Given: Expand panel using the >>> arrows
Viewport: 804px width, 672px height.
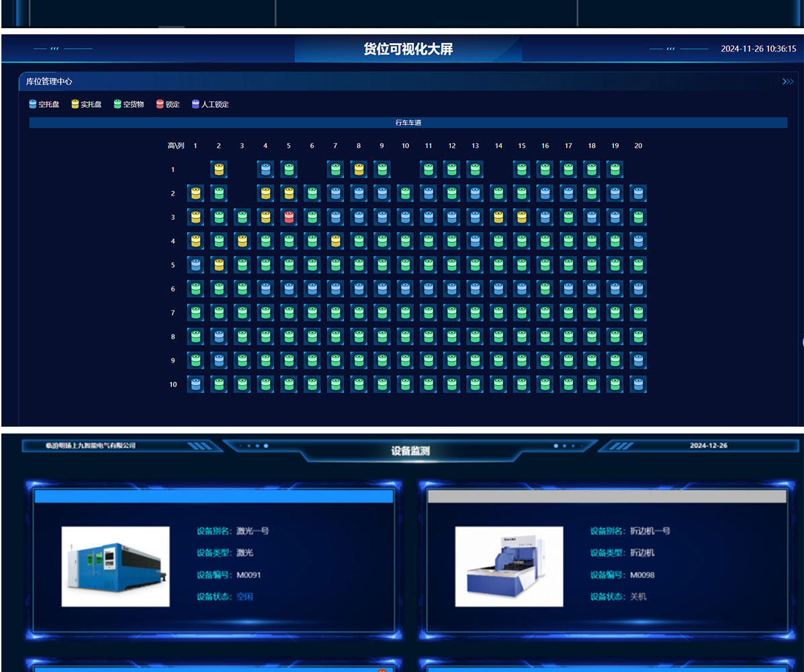Looking at the screenshot, I should (x=788, y=81).
